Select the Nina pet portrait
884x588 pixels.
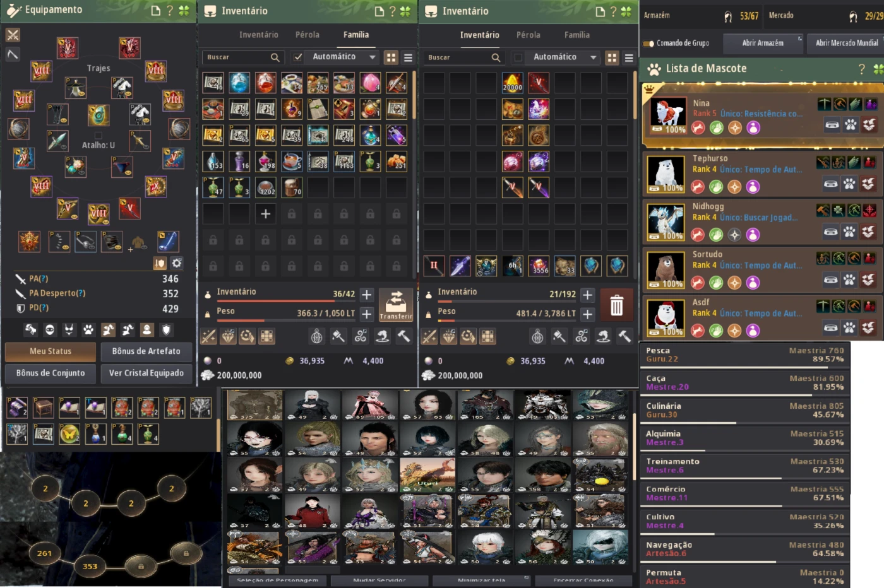(x=667, y=116)
